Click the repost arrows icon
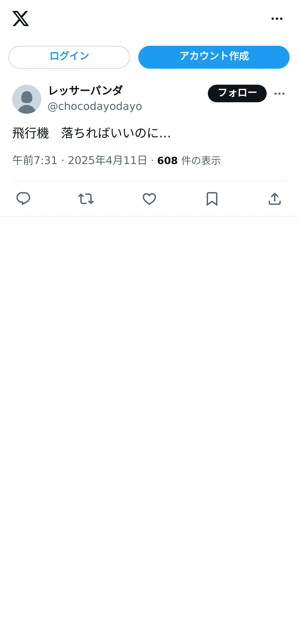298x644 pixels. point(86,199)
